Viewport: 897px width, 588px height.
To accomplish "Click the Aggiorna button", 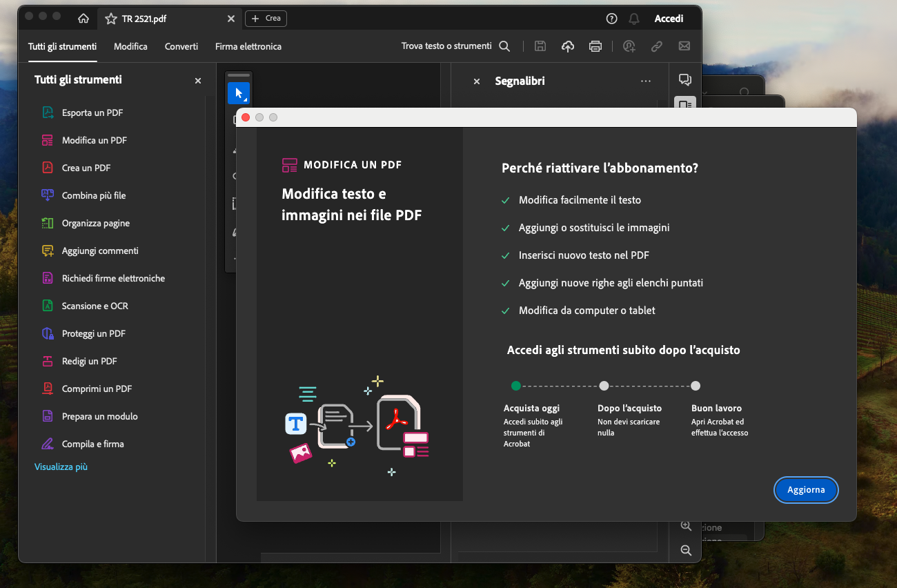I will 806,489.
